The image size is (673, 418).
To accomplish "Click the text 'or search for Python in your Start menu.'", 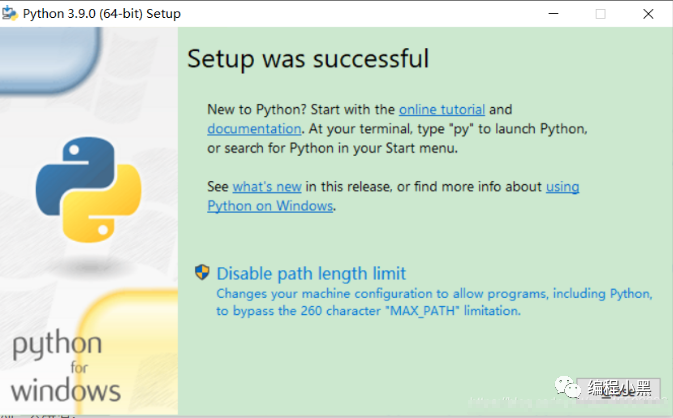I will tap(333, 148).
